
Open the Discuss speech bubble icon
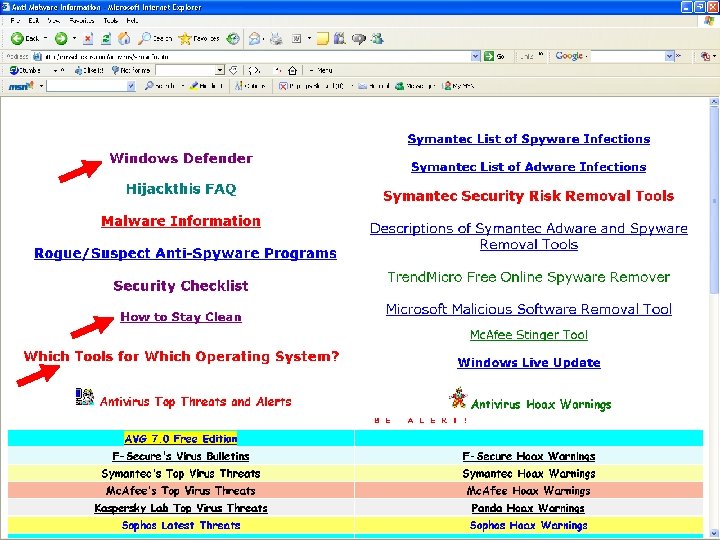[359, 39]
